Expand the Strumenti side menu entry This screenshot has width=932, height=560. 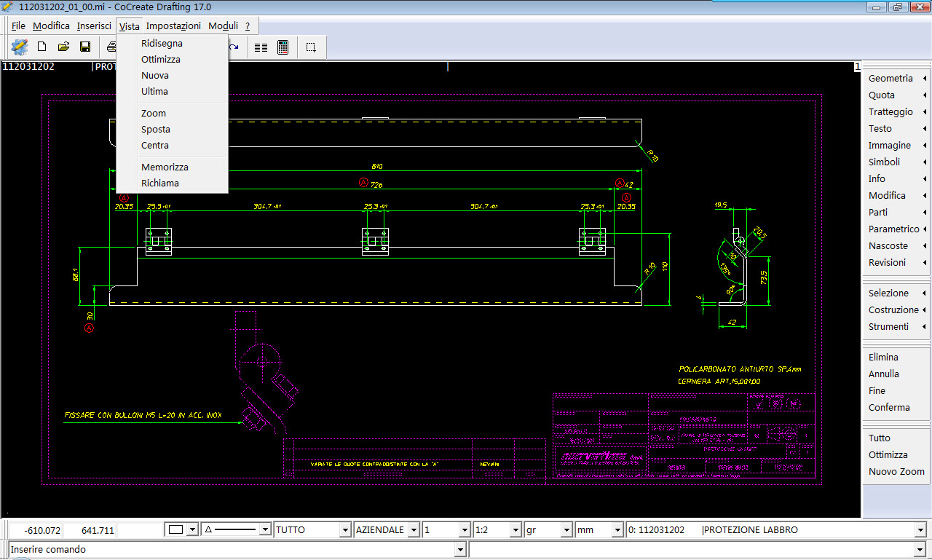pos(896,326)
